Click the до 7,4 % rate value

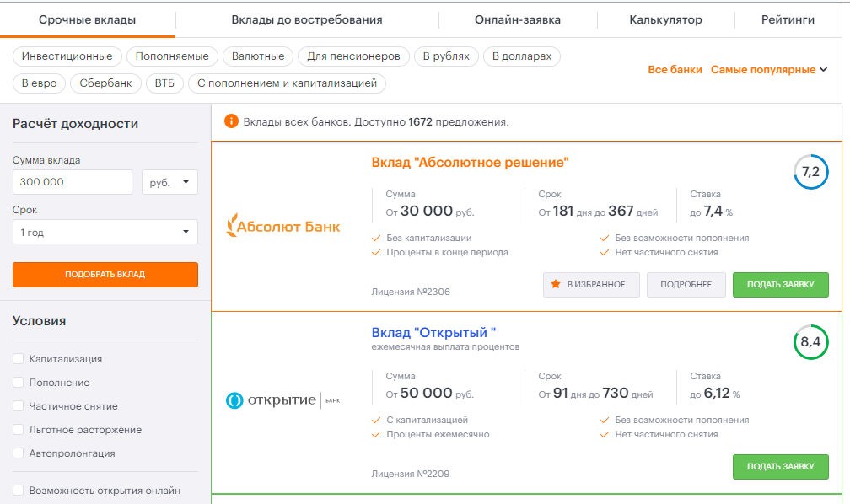click(x=711, y=211)
